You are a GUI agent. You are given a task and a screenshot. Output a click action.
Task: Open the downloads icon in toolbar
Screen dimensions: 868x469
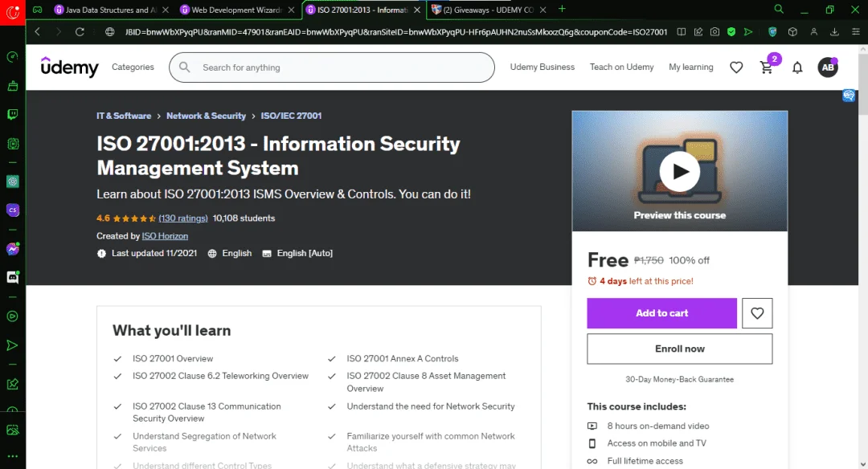pyautogui.click(x=834, y=32)
